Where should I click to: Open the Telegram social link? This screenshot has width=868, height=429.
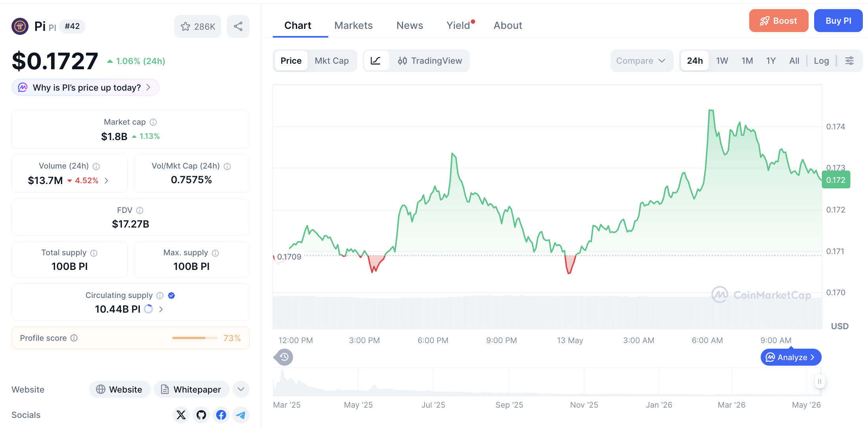click(x=241, y=415)
